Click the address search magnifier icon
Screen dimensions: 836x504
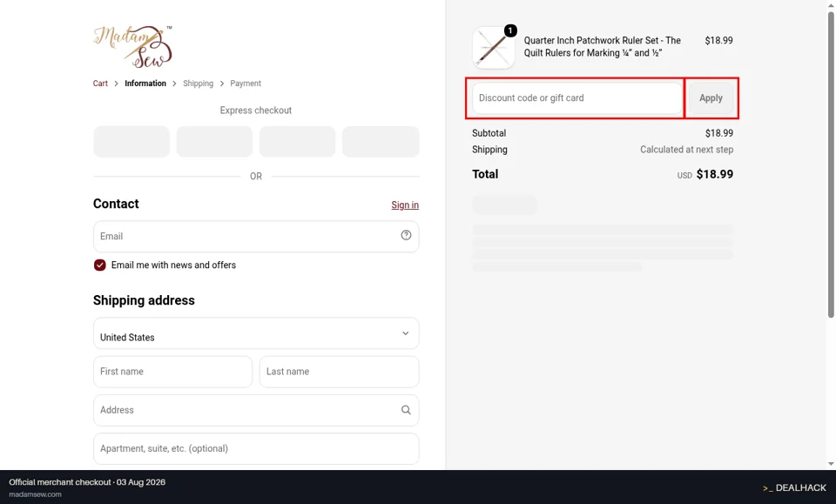point(406,410)
